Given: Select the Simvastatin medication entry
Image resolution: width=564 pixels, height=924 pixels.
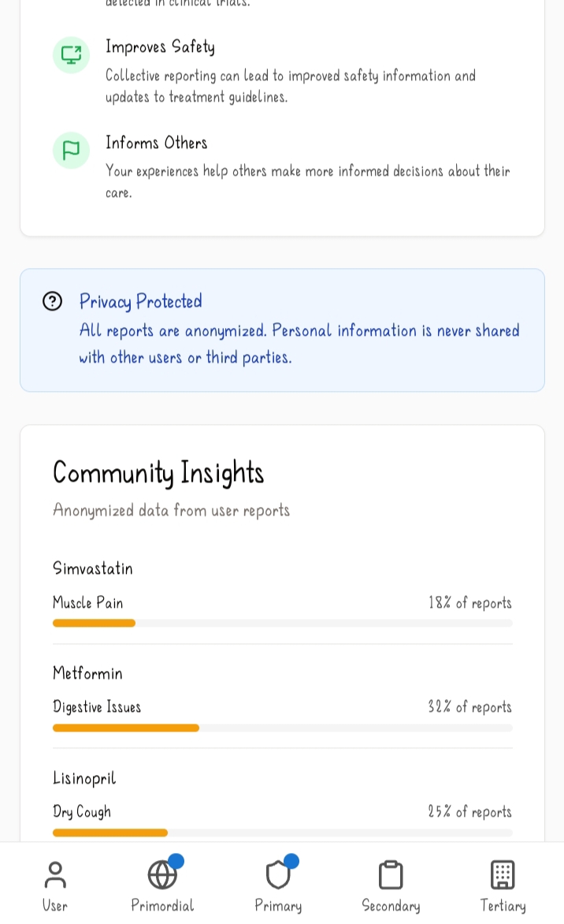Looking at the screenshot, I should 93,568.
